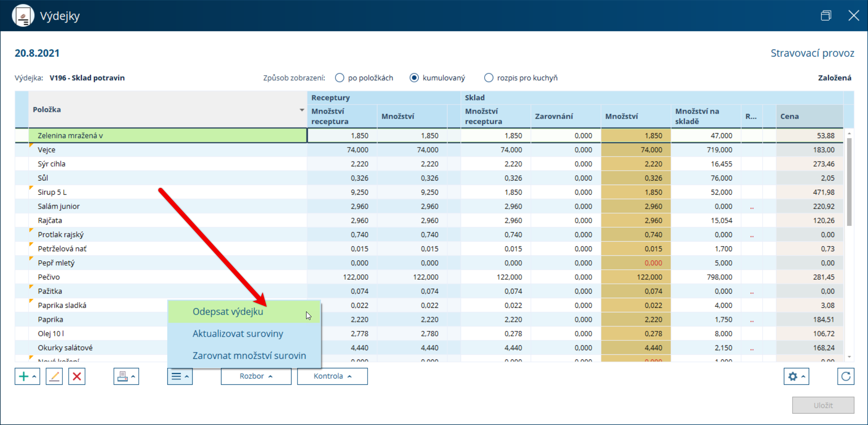
Task: Click the vertical scrollbar thumb of the table
Action: [x=849, y=181]
